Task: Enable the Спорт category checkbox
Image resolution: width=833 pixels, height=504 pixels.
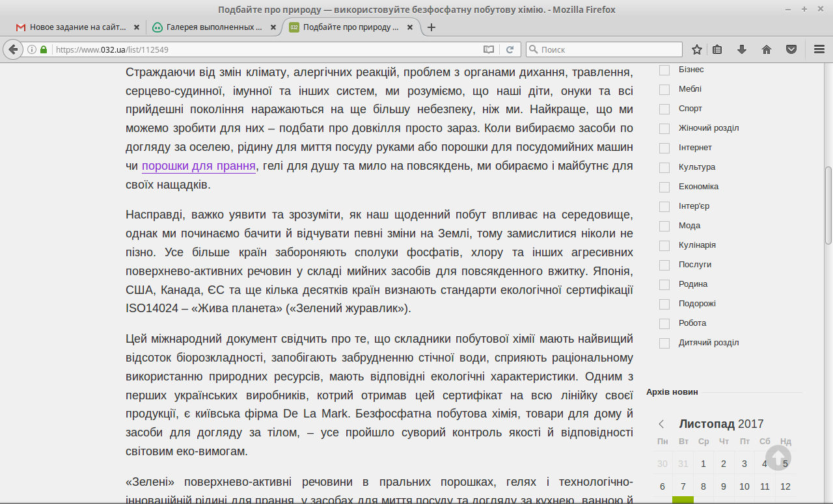Action: click(x=664, y=109)
